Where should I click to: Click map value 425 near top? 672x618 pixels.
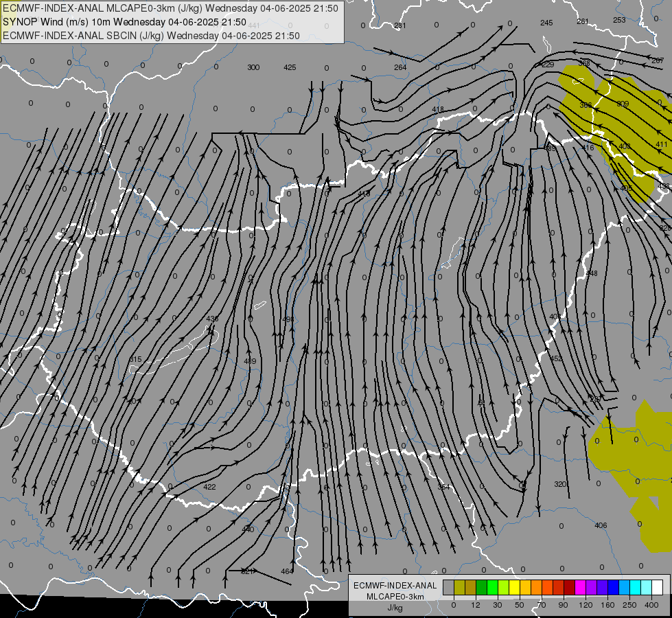click(x=290, y=67)
